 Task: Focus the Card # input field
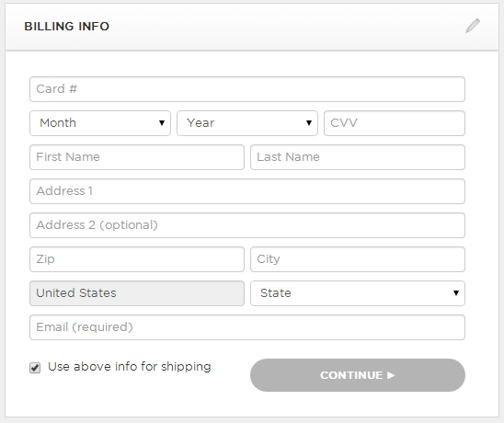247,89
